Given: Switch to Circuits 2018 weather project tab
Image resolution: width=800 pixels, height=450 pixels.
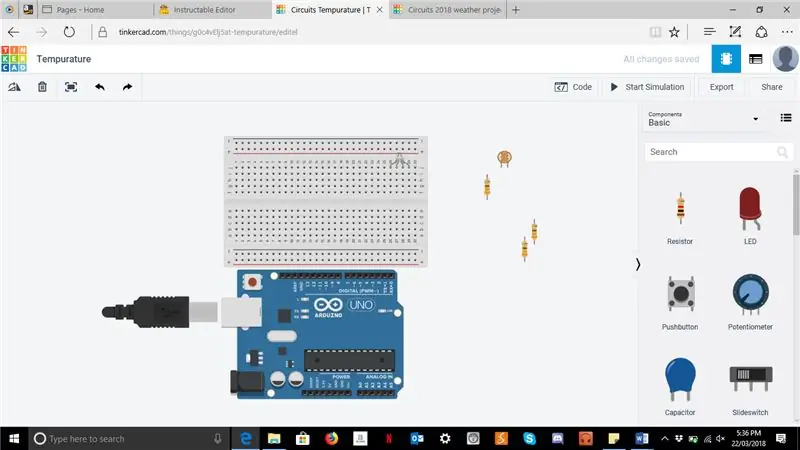Looking at the screenshot, I should click(x=447, y=10).
